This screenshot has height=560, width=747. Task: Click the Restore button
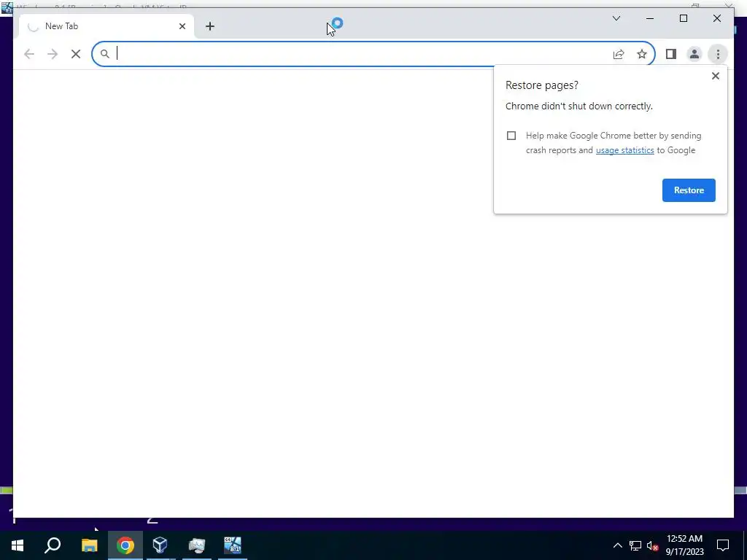[x=689, y=190]
